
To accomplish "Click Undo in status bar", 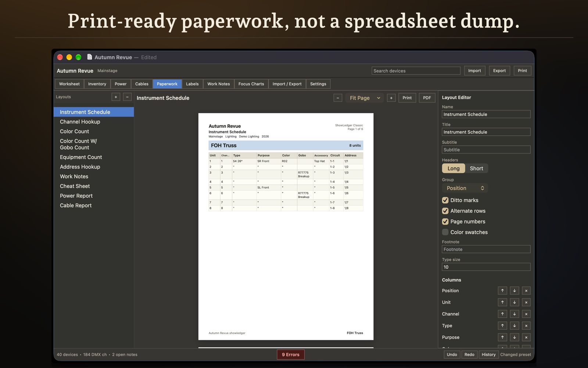I will [452, 355].
